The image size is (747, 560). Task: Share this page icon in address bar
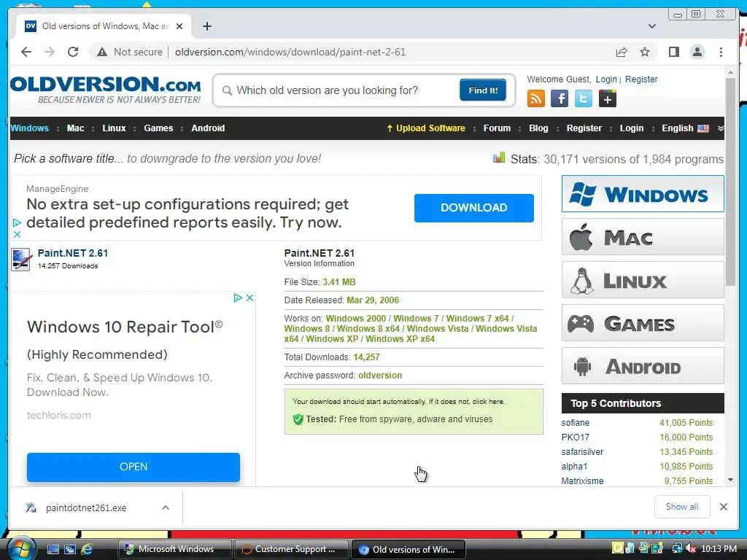[x=622, y=52]
